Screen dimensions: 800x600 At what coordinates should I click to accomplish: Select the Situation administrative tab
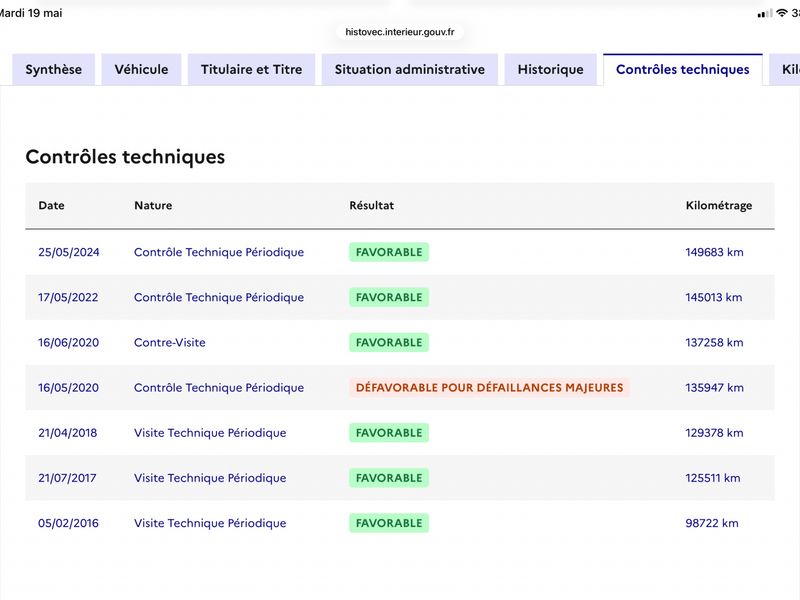pos(410,69)
